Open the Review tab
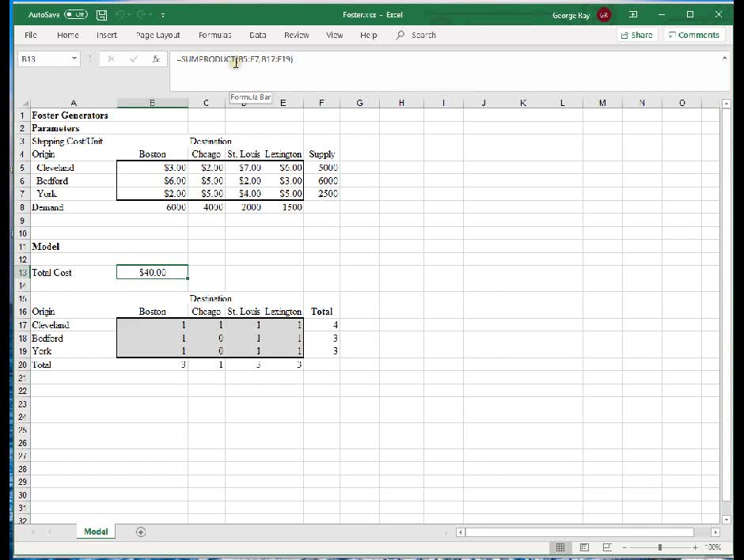Viewport: 744px width, 560px height. pos(297,35)
